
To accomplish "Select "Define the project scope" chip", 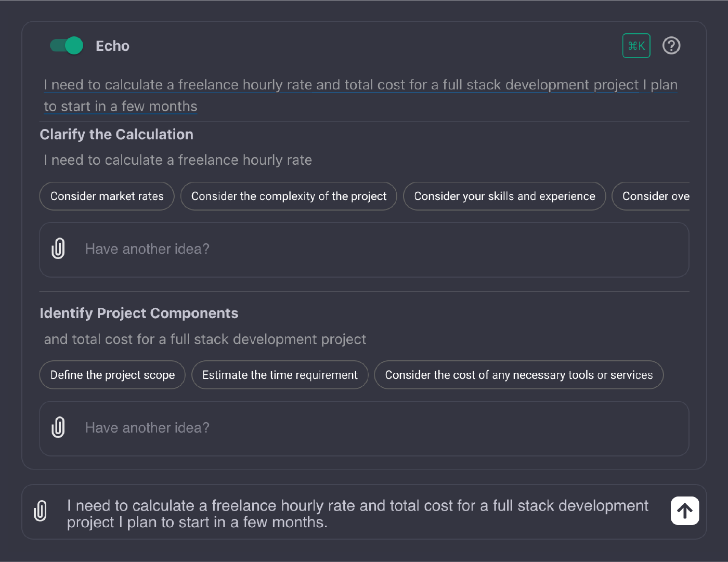I will (x=112, y=375).
